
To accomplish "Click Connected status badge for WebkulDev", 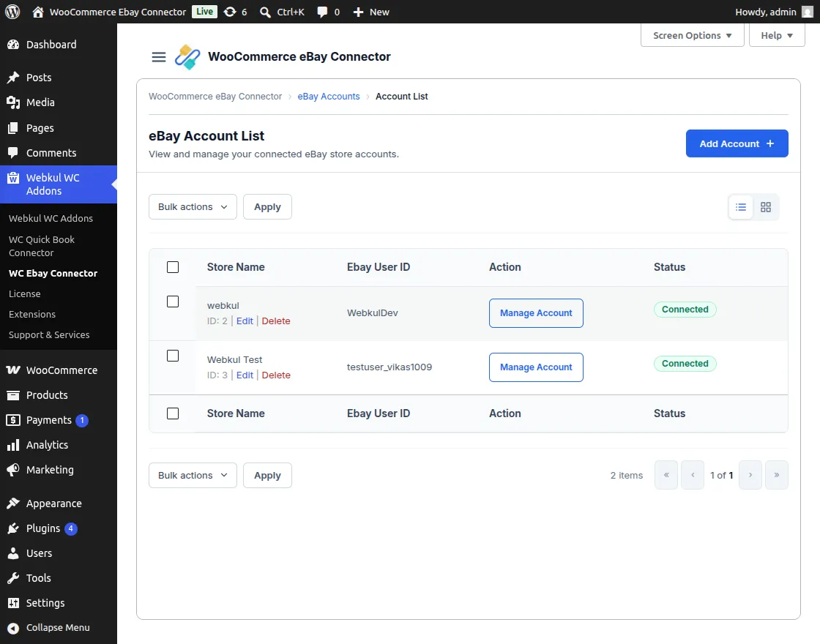I will (x=685, y=310).
